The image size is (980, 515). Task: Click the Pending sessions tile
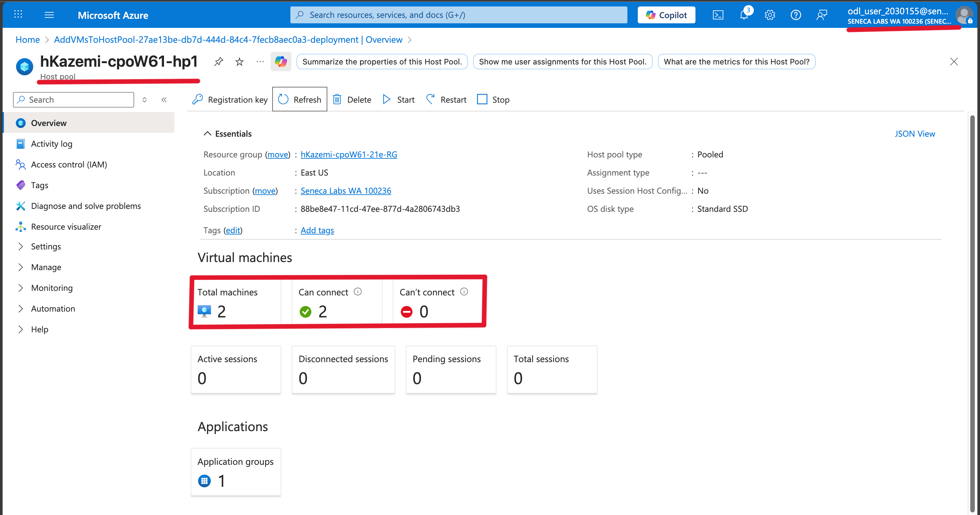click(451, 369)
